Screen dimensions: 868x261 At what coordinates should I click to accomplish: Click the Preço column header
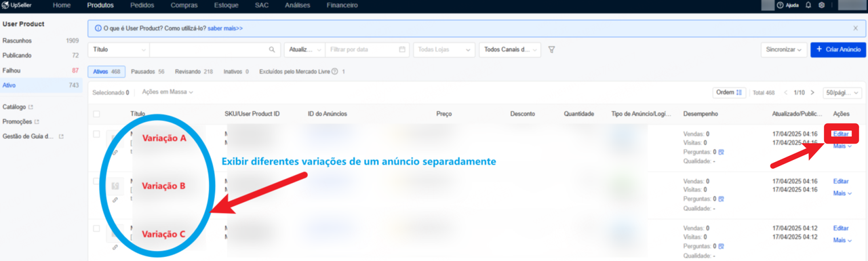pyautogui.click(x=444, y=114)
